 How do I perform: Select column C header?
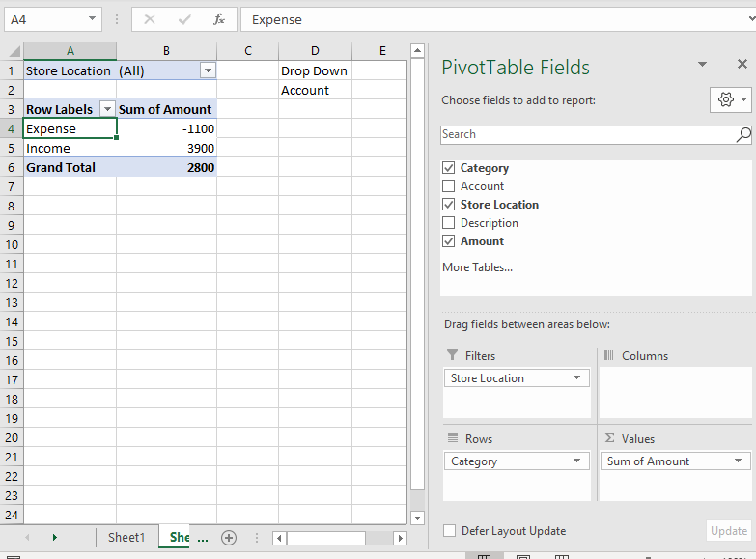248,51
